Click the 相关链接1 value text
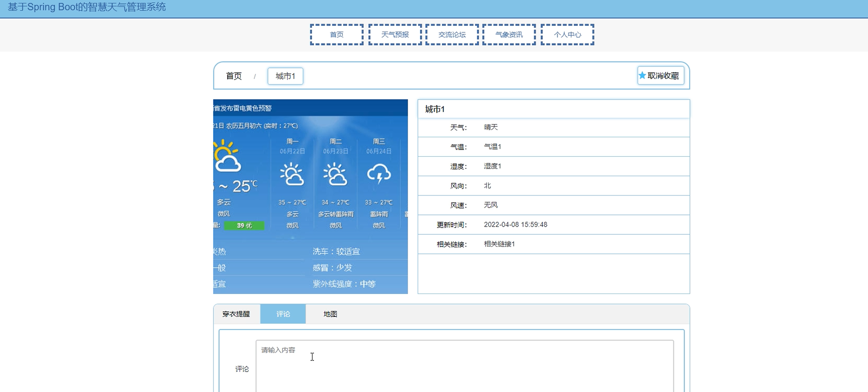Viewport: 868px width, 392px height. 499,244
